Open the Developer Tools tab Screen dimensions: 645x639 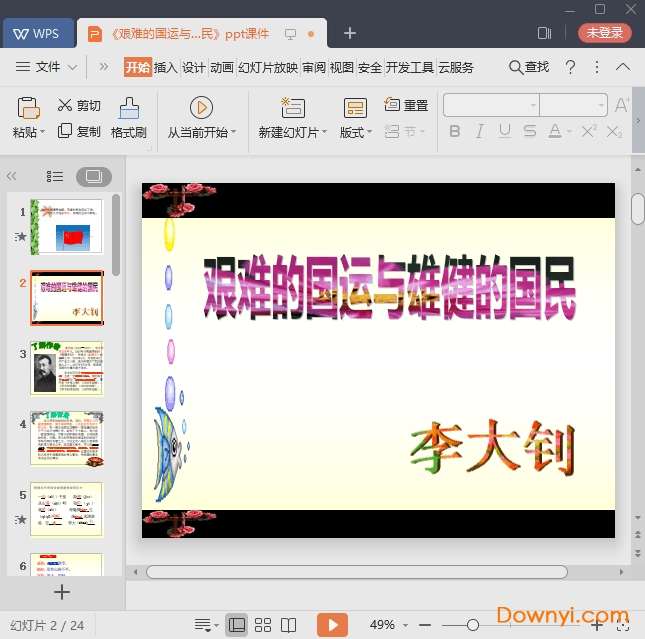click(409, 67)
